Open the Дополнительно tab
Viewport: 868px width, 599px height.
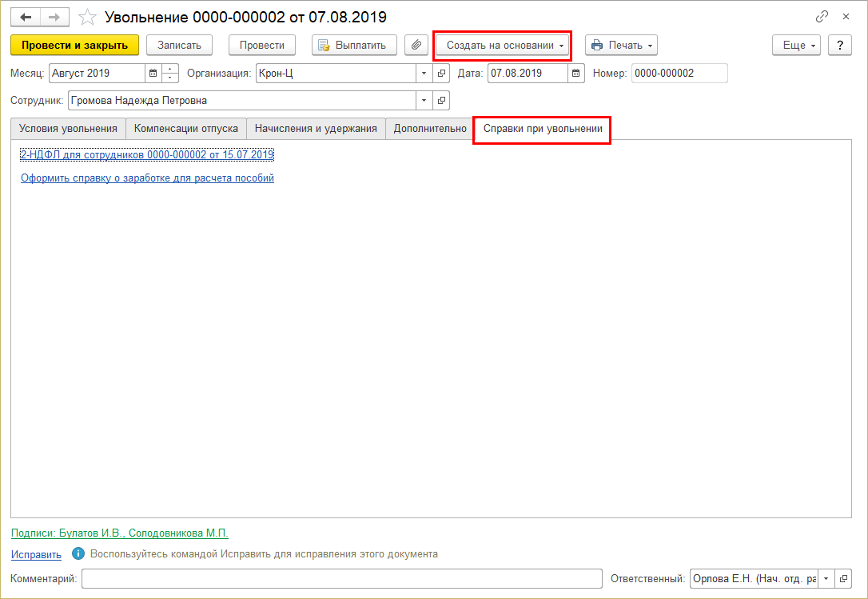(x=430, y=129)
